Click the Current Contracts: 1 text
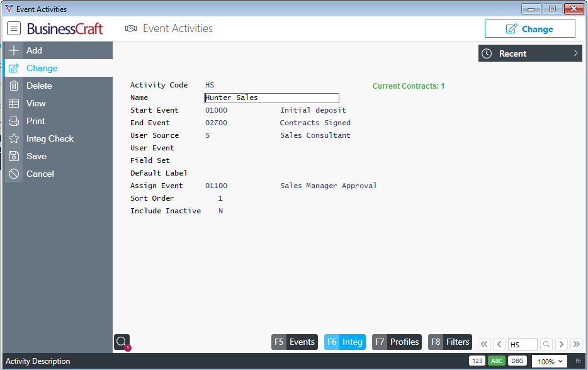588x370 pixels. (x=409, y=86)
